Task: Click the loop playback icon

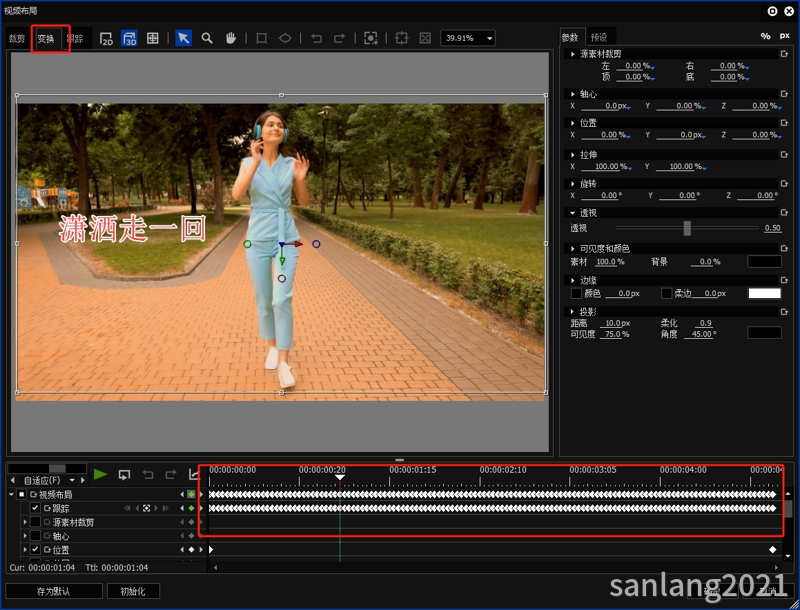Action: click(x=124, y=475)
